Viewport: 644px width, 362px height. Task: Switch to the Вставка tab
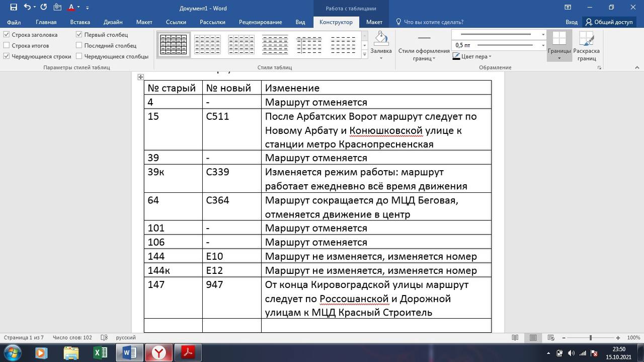(80, 22)
